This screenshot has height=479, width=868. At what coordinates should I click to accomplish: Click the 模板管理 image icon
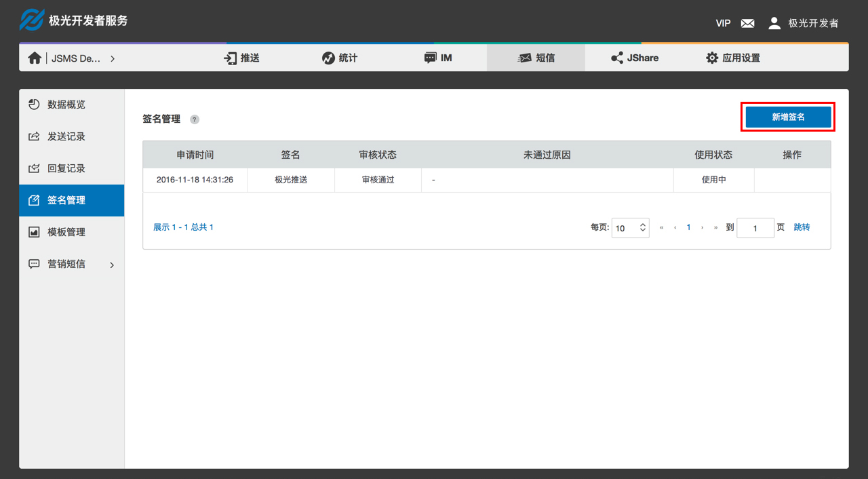(34, 232)
